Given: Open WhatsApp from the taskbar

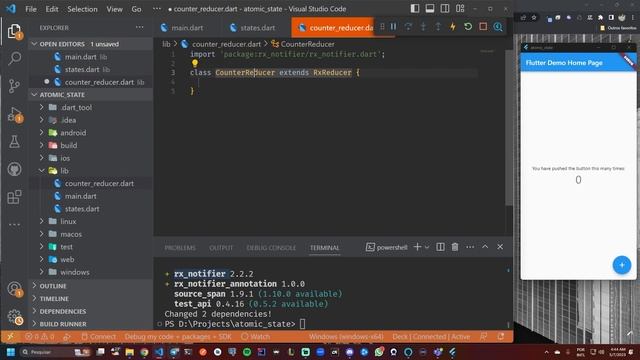Looking at the screenshot, I should click(x=379, y=352).
